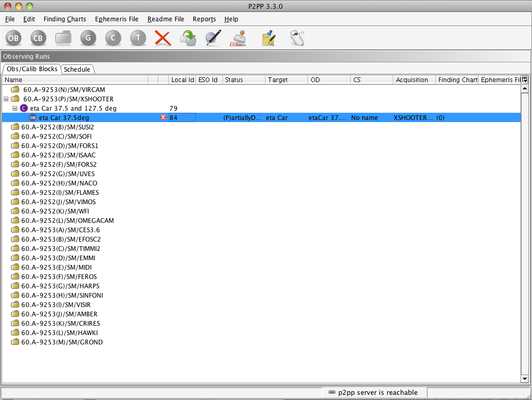Select run 60.A-9252(L)/SM/OMEGACAM

pyautogui.click(x=68, y=221)
